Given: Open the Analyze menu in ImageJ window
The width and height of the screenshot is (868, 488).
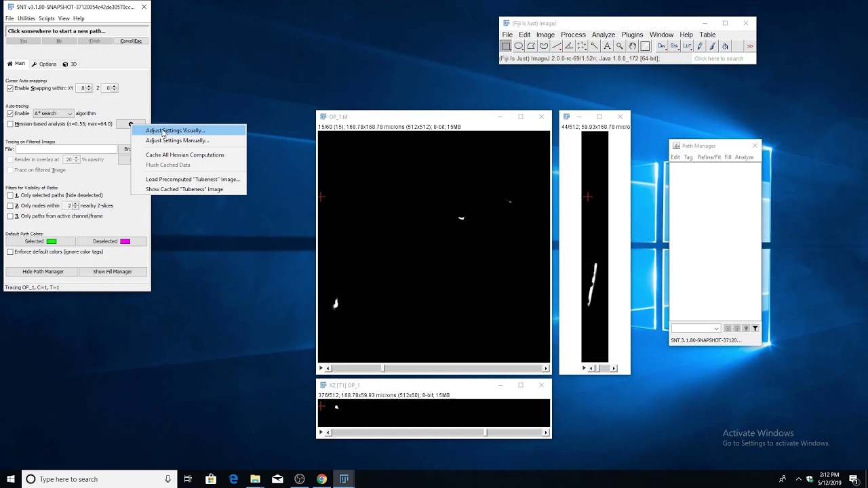Looking at the screenshot, I should point(603,35).
